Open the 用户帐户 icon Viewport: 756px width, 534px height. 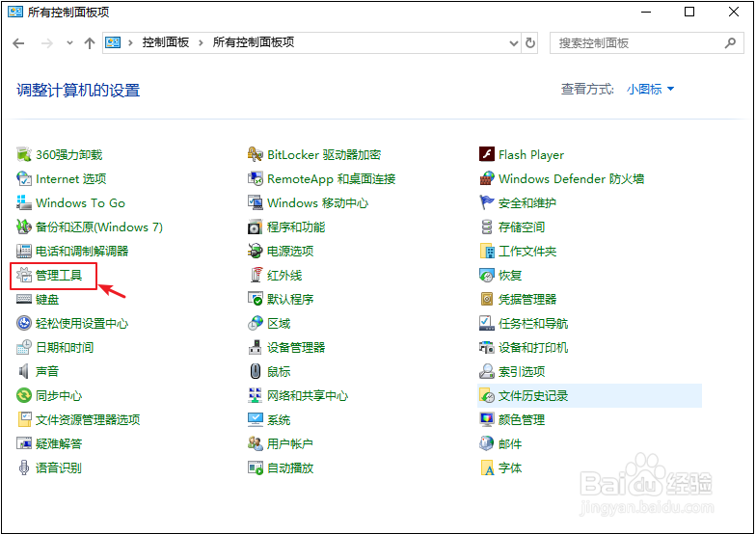[x=255, y=443]
